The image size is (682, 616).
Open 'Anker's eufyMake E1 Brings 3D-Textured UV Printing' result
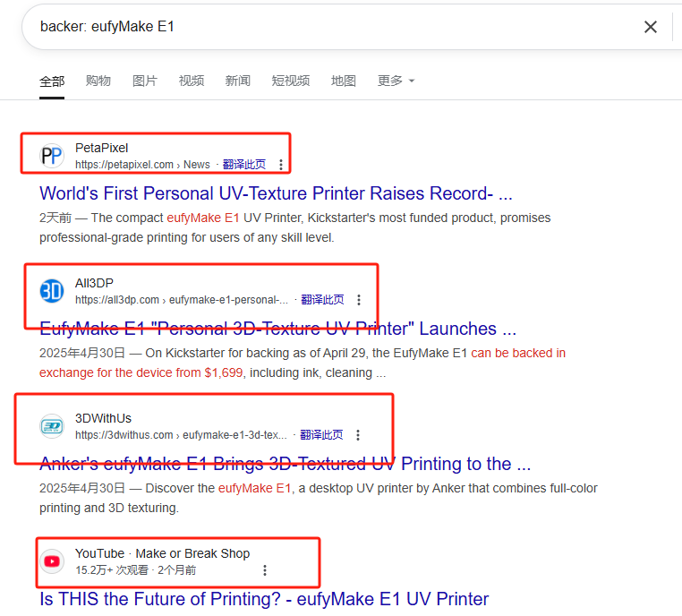[286, 464]
